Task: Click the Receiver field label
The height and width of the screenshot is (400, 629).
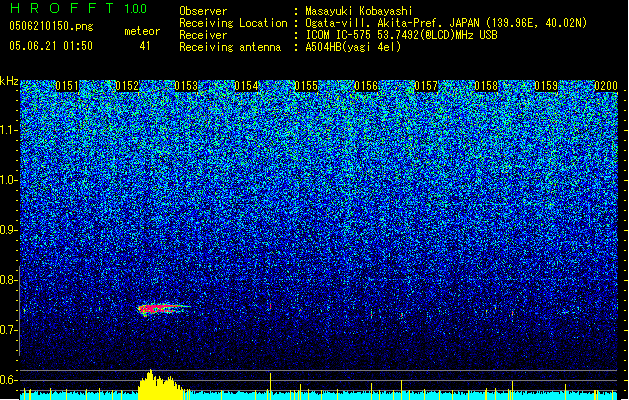Action: (203, 35)
